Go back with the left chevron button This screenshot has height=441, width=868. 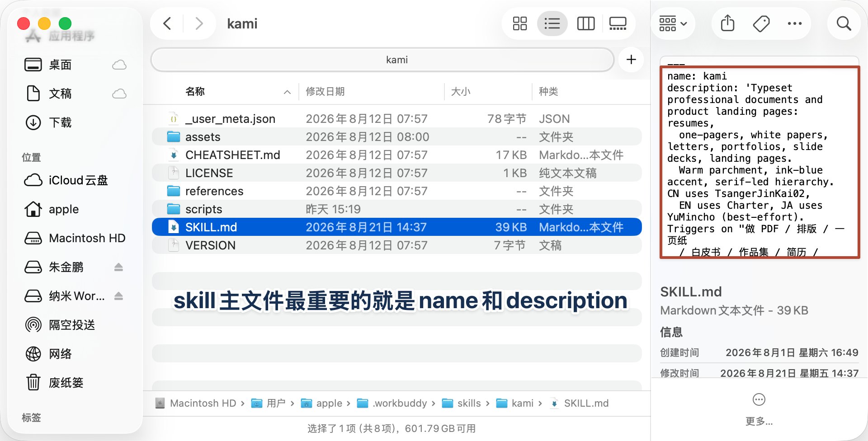[x=167, y=23]
